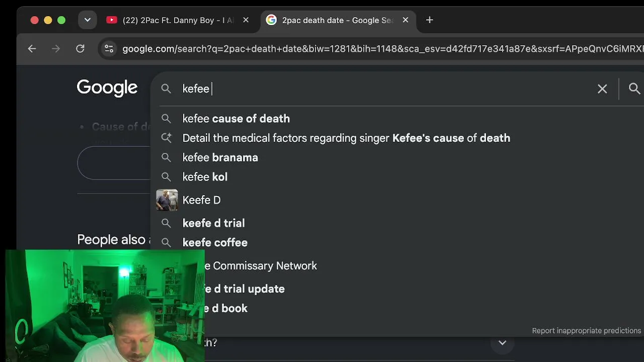Clear the search box with the X icon
This screenshot has height=362, width=644.
pyautogui.click(x=602, y=89)
